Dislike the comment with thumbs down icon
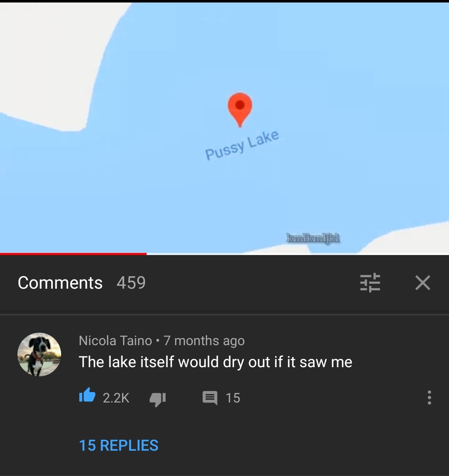Viewport: 449px width, 476px height. (x=158, y=398)
